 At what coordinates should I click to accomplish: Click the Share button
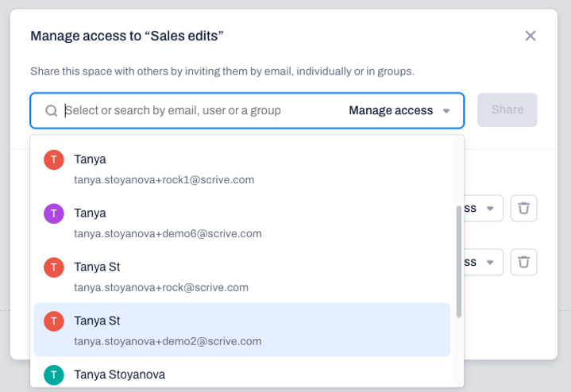[507, 110]
